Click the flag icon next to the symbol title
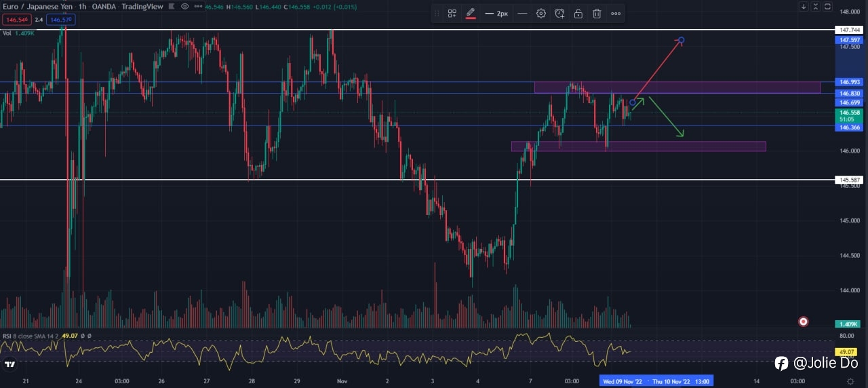The height and width of the screenshot is (388, 868). [172, 6]
